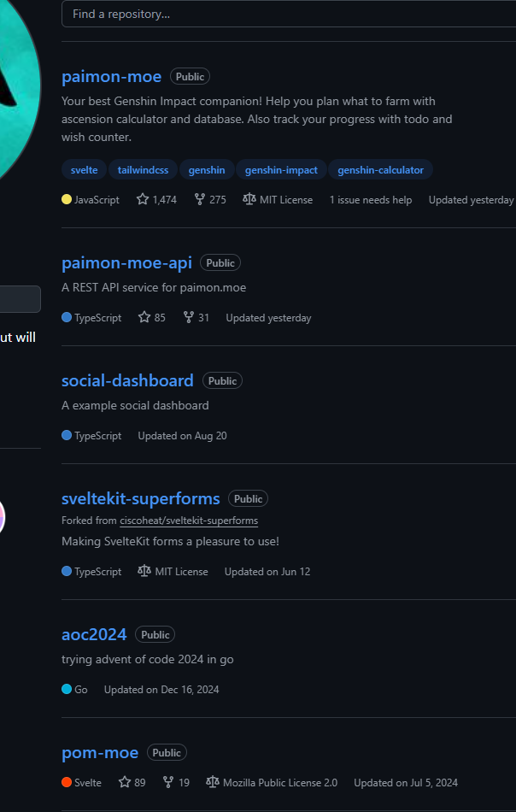Open the 1 issue needs help link
The height and width of the screenshot is (812, 516).
point(371,200)
